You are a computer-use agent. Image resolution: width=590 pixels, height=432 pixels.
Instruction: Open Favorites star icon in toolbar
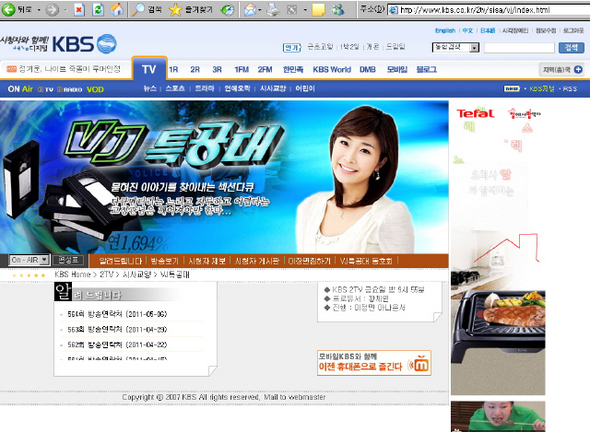point(175,9)
